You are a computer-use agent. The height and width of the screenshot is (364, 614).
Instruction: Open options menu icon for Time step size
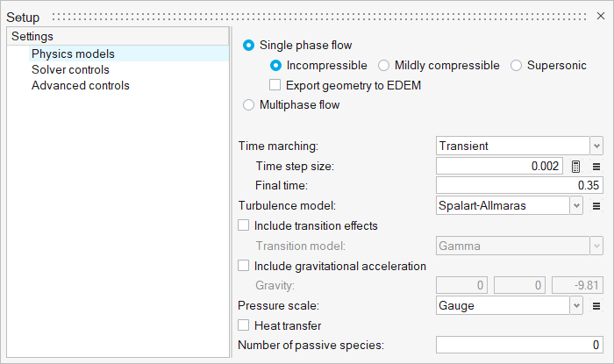pyautogui.click(x=596, y=166)
